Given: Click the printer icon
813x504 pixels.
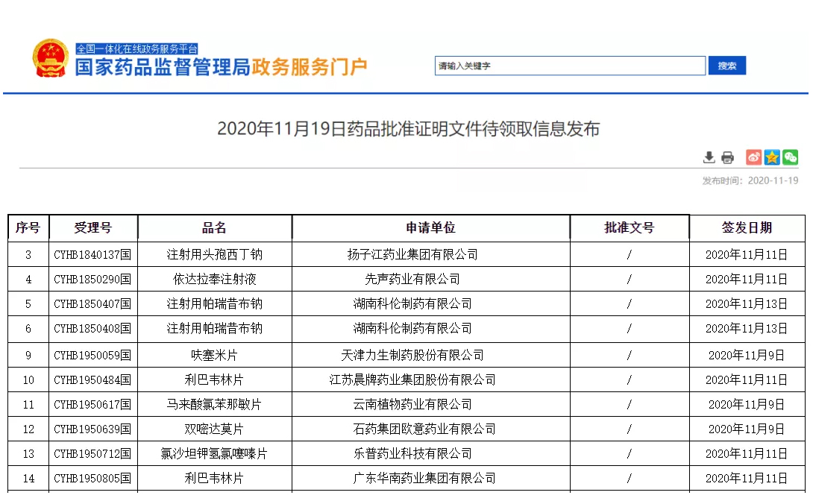Looking at the screenshot, I should click(727, 157).
